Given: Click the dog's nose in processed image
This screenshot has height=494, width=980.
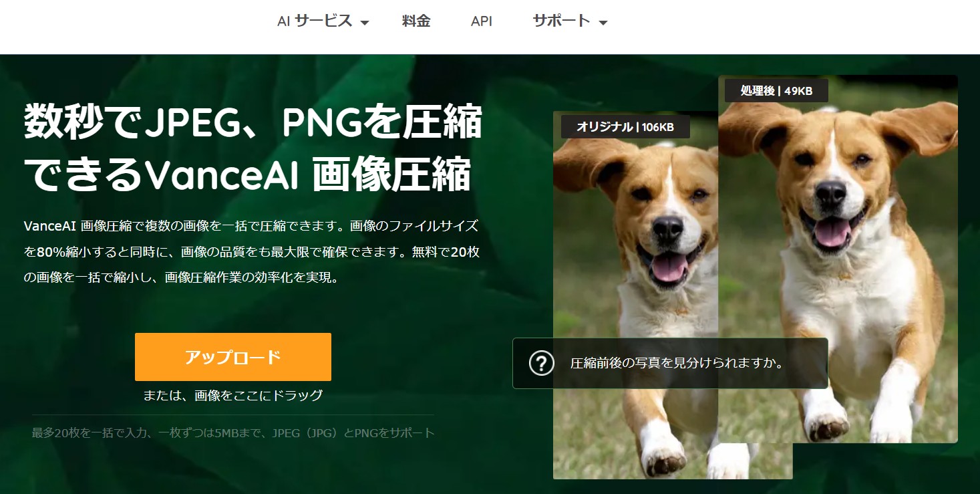Looking at the screenshot, I should [x=832, y=194].
